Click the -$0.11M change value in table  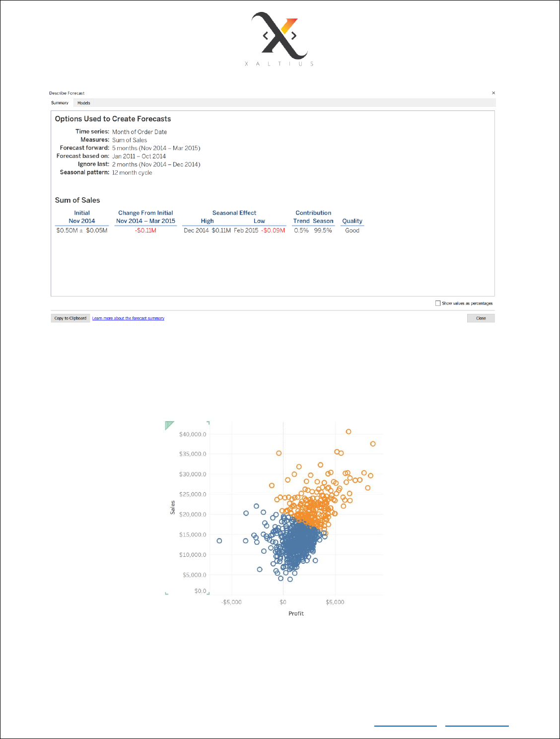[x=145, y=230]
